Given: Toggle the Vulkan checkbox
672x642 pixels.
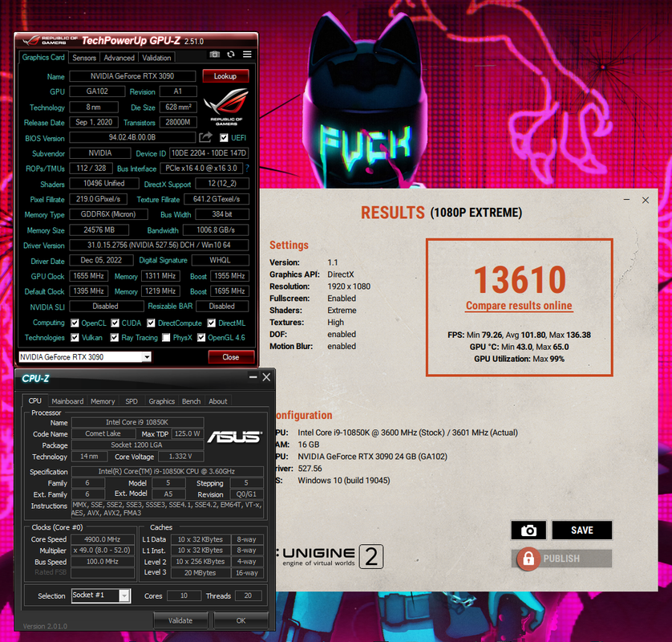Looking at the screenshot, I should coord(75,338).
